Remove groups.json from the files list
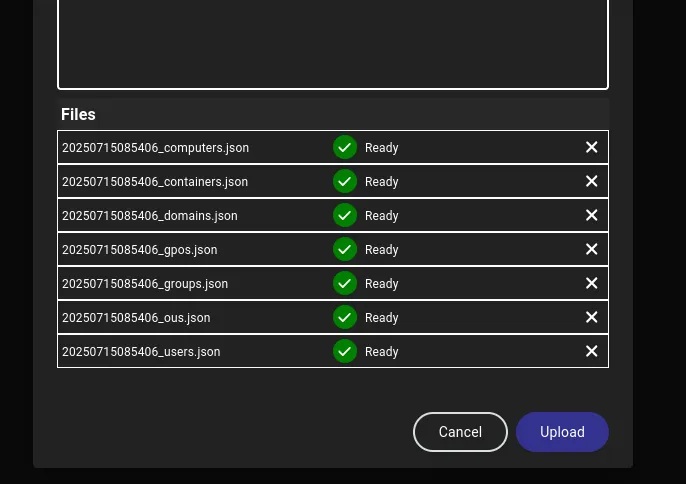The image size is (686, 484). coord(591,284)
